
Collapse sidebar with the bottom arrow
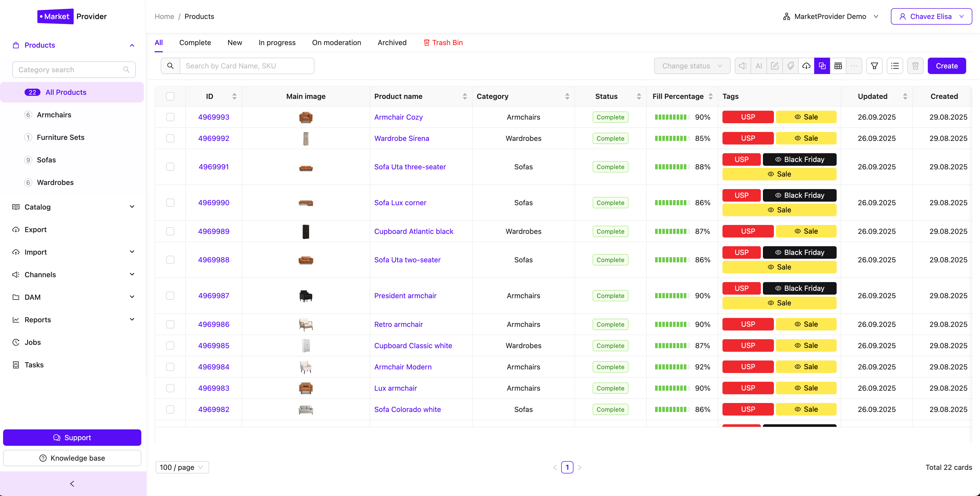72,483
